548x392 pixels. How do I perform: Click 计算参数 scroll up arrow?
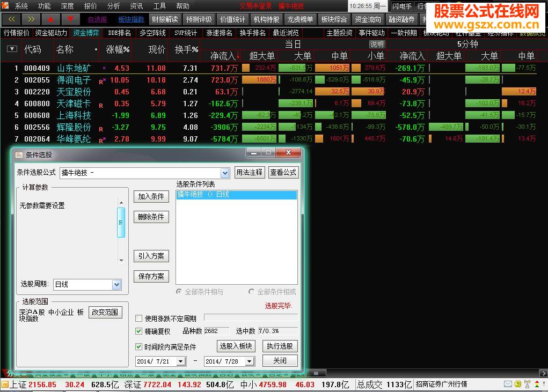coord(121,203)
